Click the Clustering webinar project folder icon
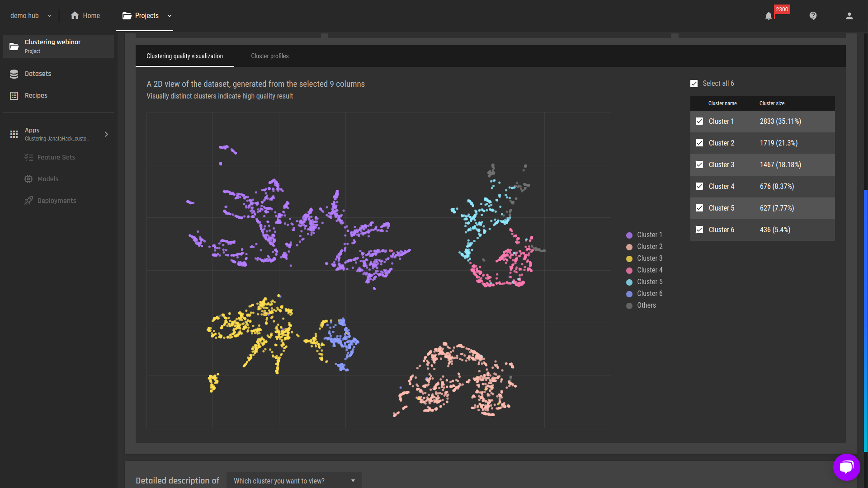 (x=14, y=46)
